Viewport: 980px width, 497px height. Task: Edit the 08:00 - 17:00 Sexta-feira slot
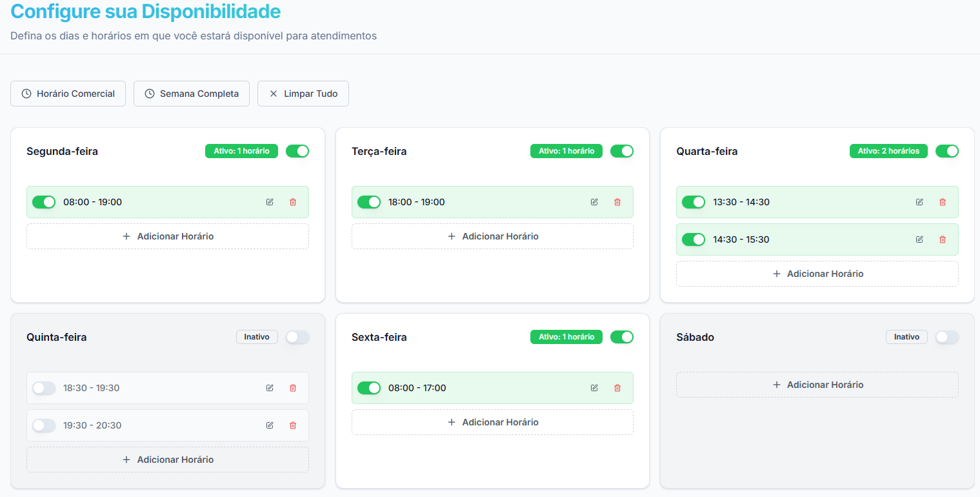[x=594, y=388]
